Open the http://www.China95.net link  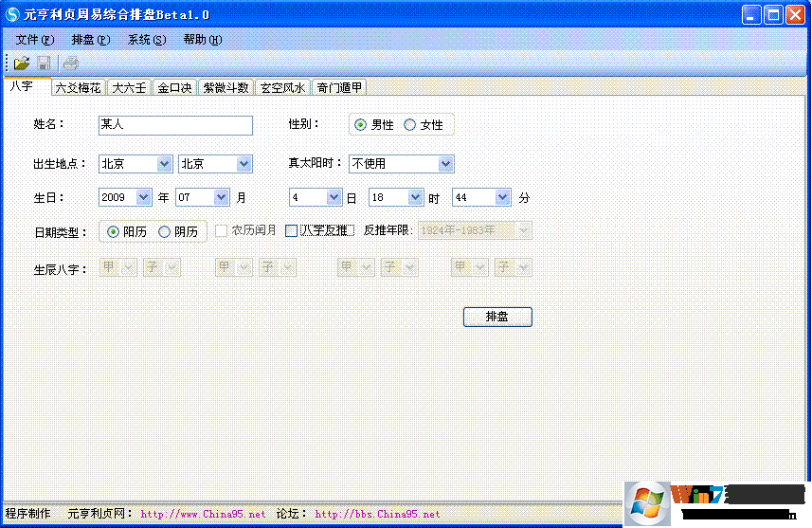(203, 514)
